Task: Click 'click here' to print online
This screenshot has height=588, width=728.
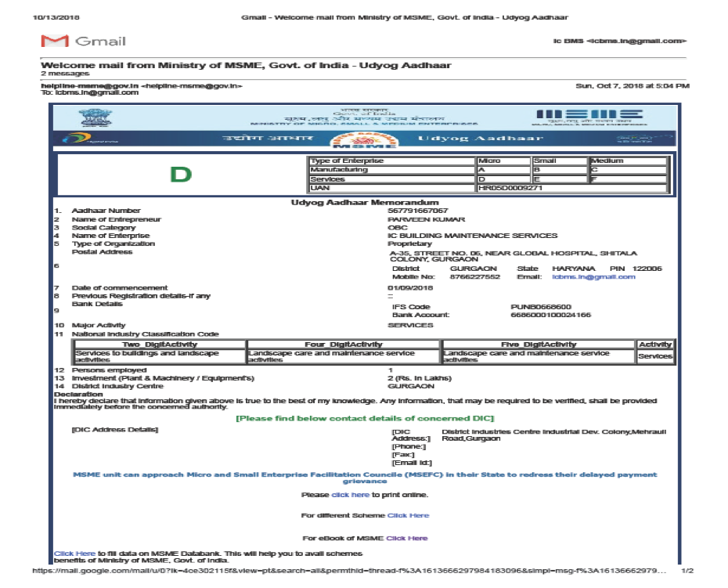Action: click(x=350, y=495)
